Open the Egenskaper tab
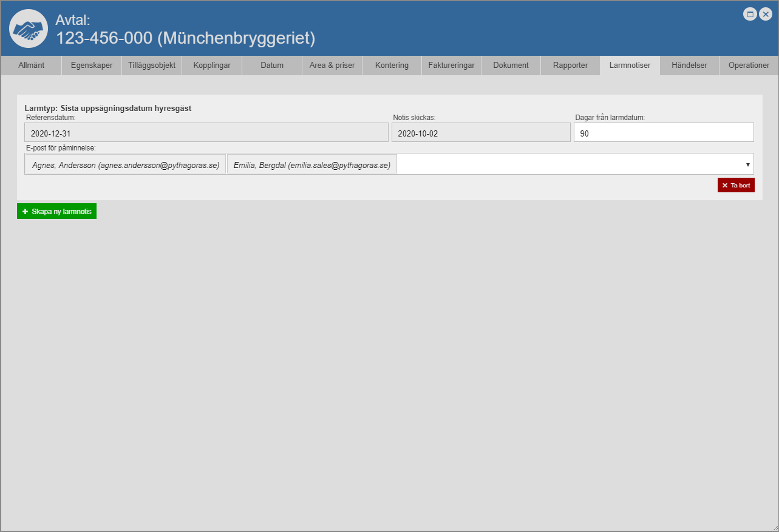This screenshot has height=532, width=779. [x=92, y=66]
